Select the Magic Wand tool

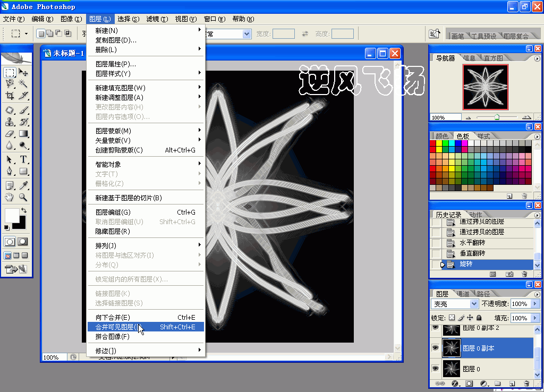[x=23, y=83]
